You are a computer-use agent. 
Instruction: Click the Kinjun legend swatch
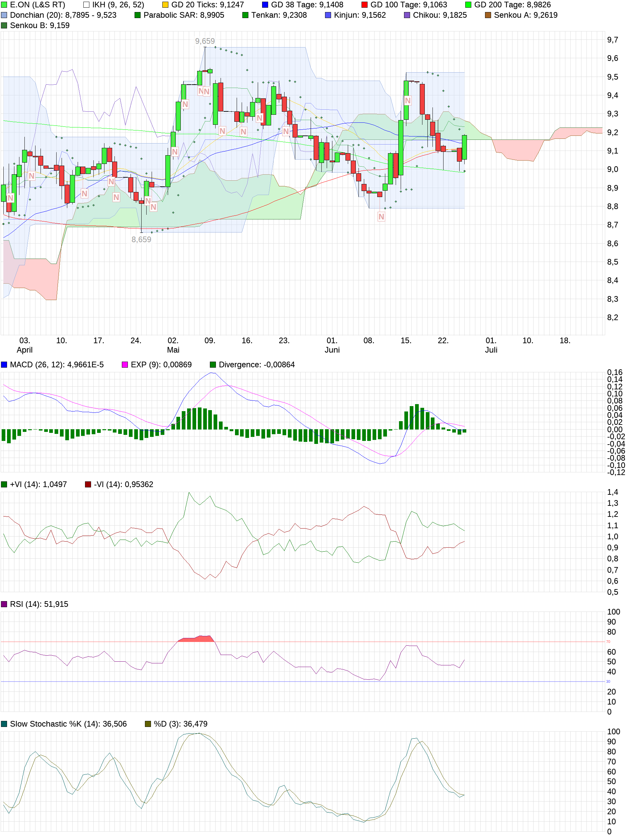328,15
